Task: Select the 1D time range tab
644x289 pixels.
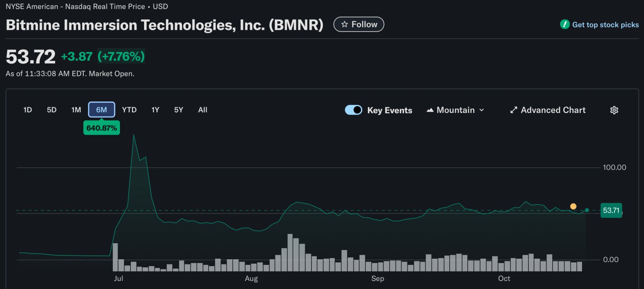Action: coord(28,110)
